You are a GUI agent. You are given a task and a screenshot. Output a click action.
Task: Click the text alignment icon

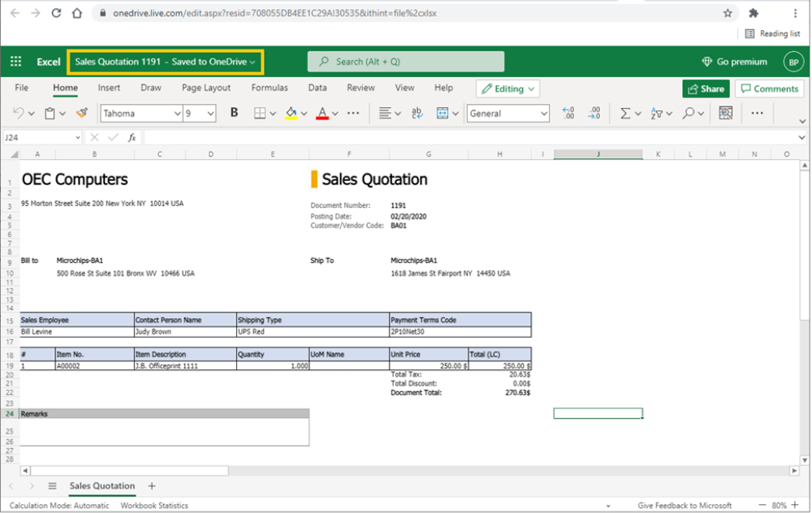(385, 113)
